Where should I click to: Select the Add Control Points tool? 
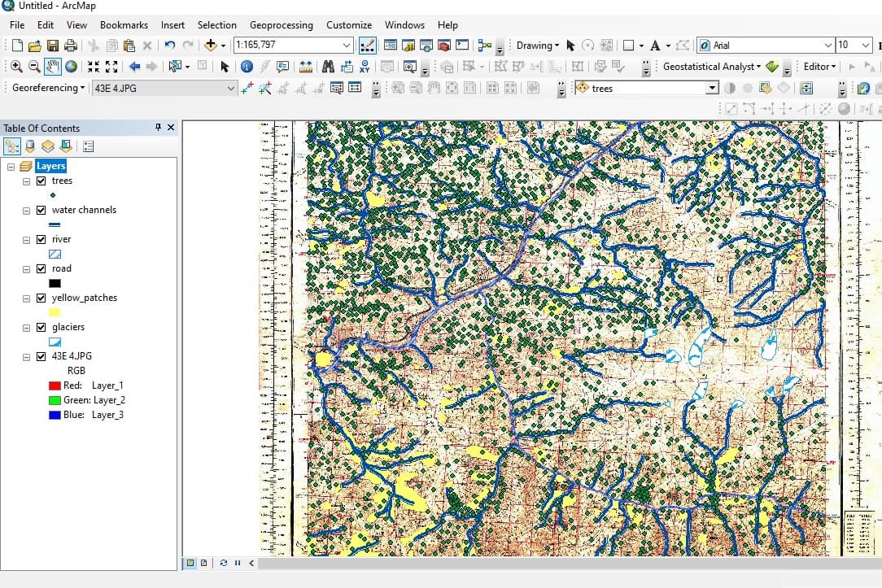[x=247, y=88]
